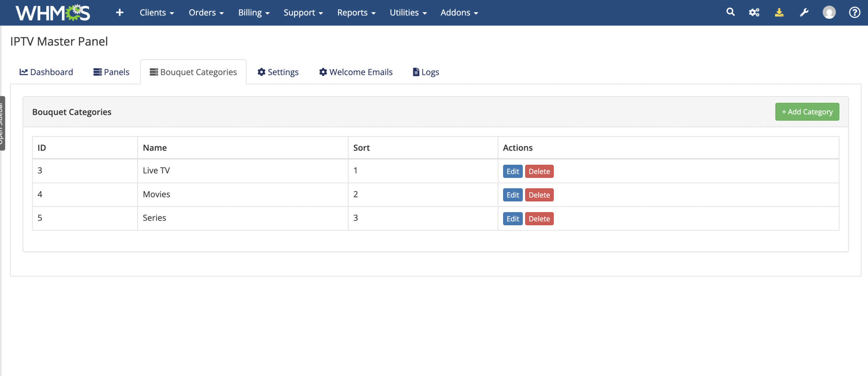Edit the Movies category
This screenshot has height=376, width=868.
point(513,195)
